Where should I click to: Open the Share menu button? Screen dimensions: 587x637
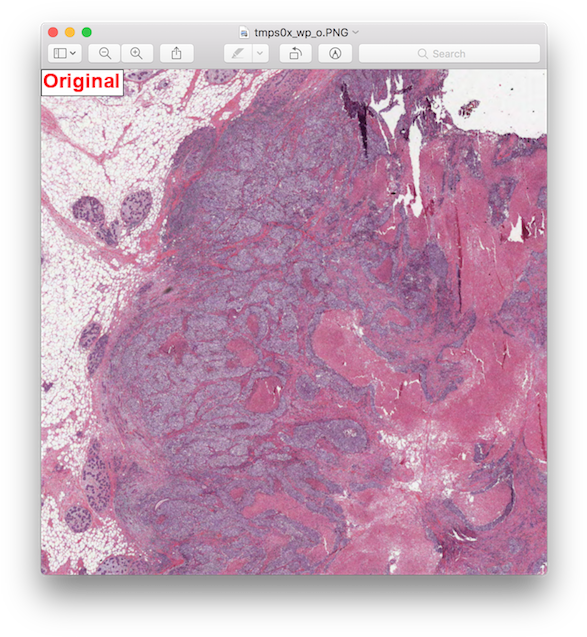click(x=176, y=53)
